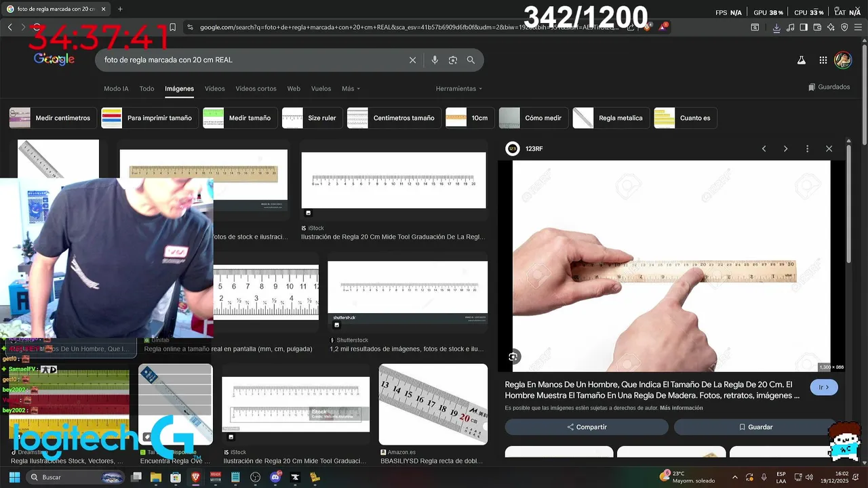Click the Windows taskbar Buscar box
Image resolution: width=868 pixels, height=488 pixels.
(x=75, y=477)
